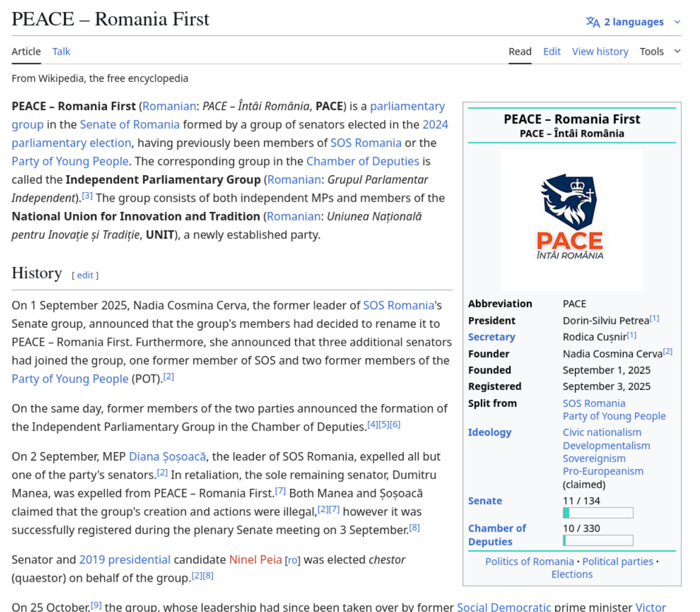The height and width of the screenshot is (612, 700).
Task: Open the Senate of Romania link
Action: [129, 124]
